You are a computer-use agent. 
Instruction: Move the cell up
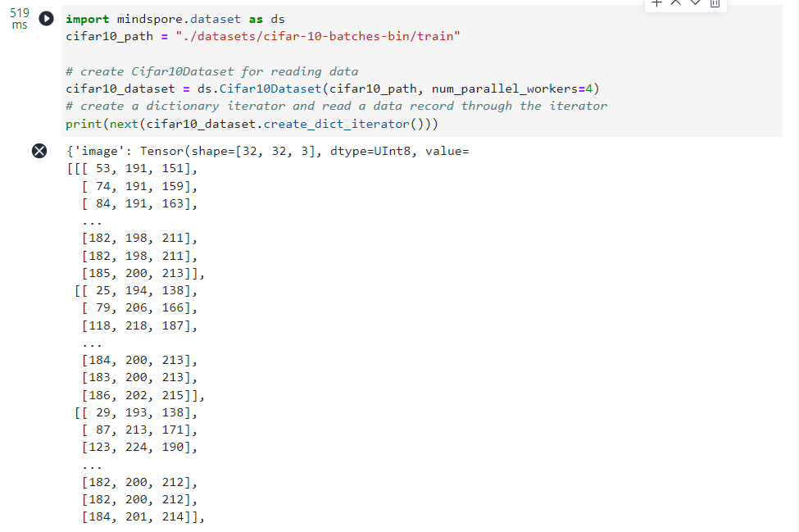(x=676, y=3)
